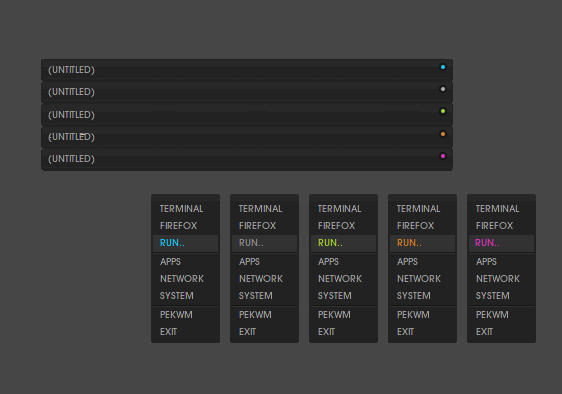Click the white dot on second titlebar

[443, 89]
